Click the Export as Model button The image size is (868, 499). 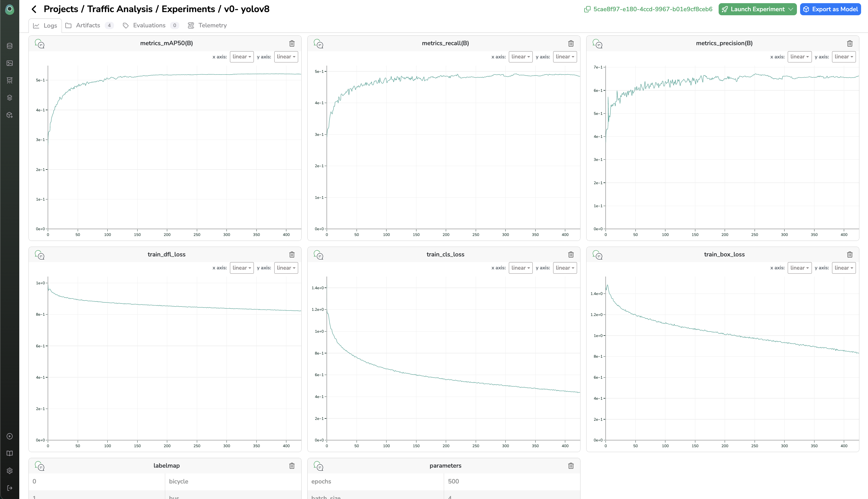pos(830,9)
